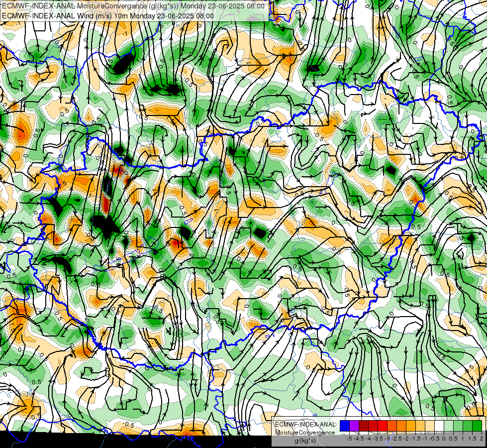
Task: Select the legend swatch between 1 and 1.5
Action: (x=468, y=426)
